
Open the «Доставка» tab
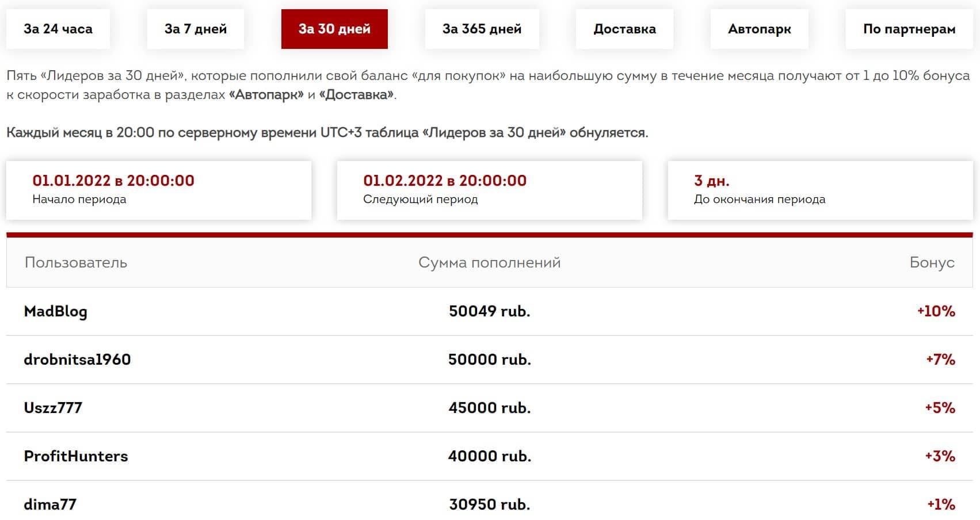pos(625,29)
